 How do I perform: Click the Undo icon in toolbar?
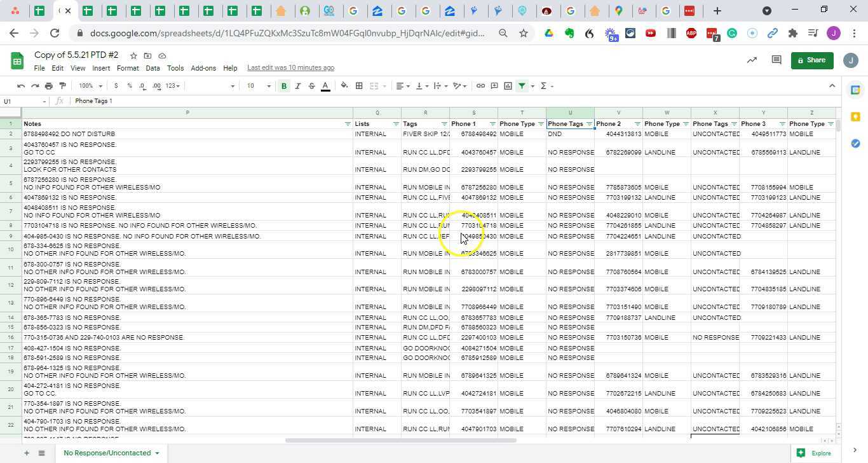pyautogui.click(x=21, y=86)
